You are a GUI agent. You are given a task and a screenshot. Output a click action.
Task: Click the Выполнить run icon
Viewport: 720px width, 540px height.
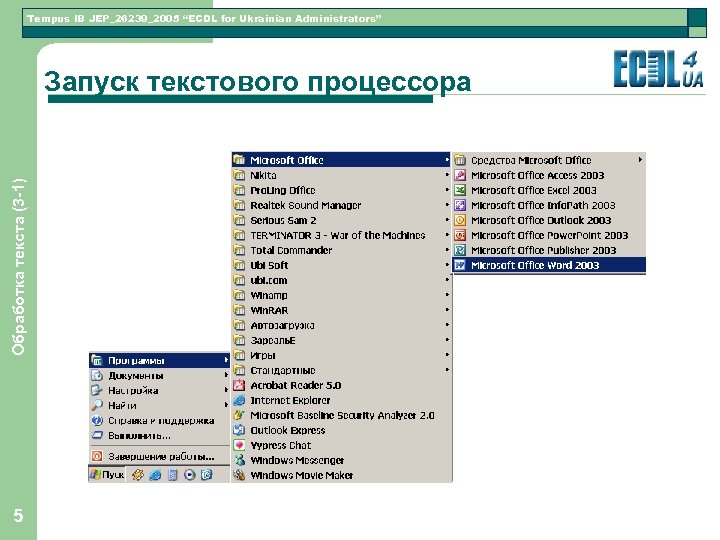(x=97, y=435)
